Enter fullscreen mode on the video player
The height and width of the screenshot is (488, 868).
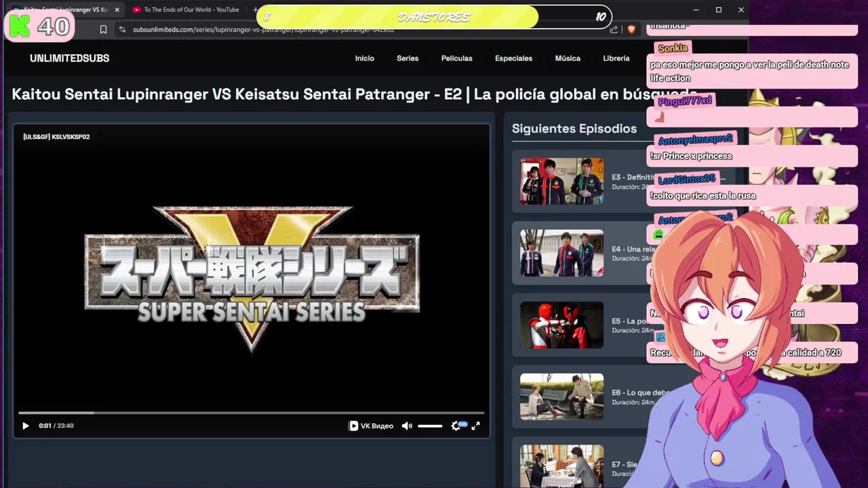[475, 426]
